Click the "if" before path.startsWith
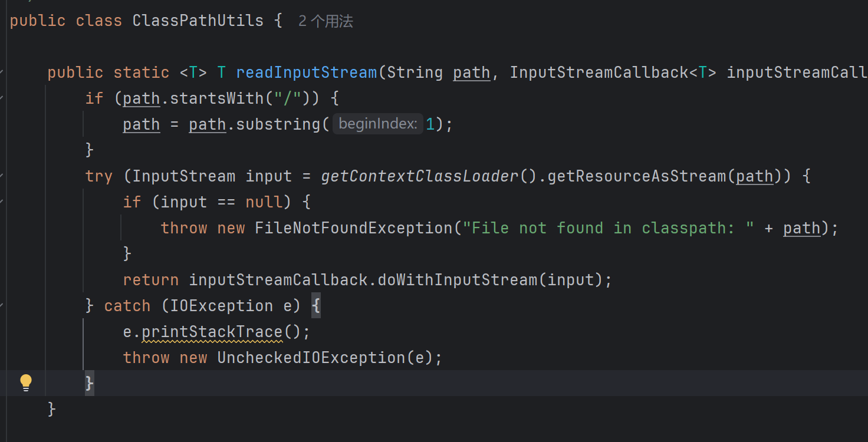The height and width of the screenshot is (442, 868). tap(94, 98)
